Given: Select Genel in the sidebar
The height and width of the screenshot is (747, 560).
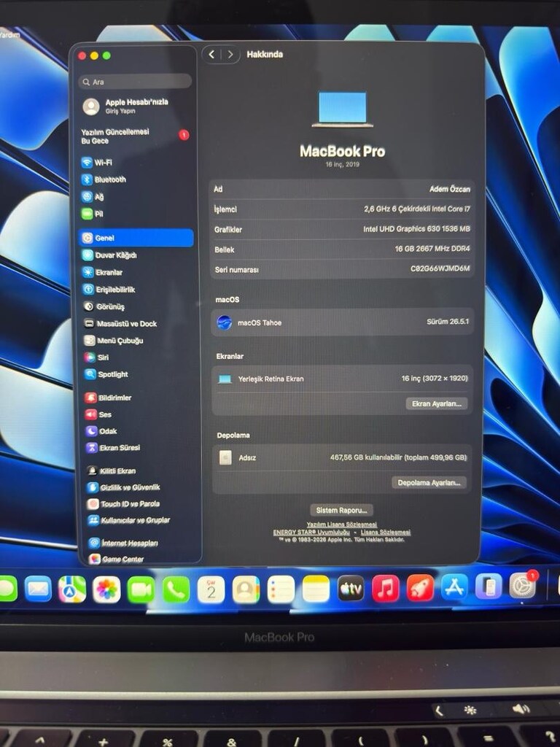Looking at the screenshot, I should 136,238.
